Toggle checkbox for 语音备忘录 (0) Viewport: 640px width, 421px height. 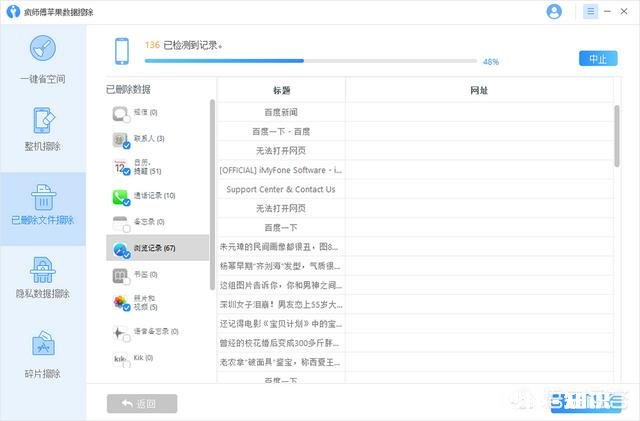click(x=127, y=338)
